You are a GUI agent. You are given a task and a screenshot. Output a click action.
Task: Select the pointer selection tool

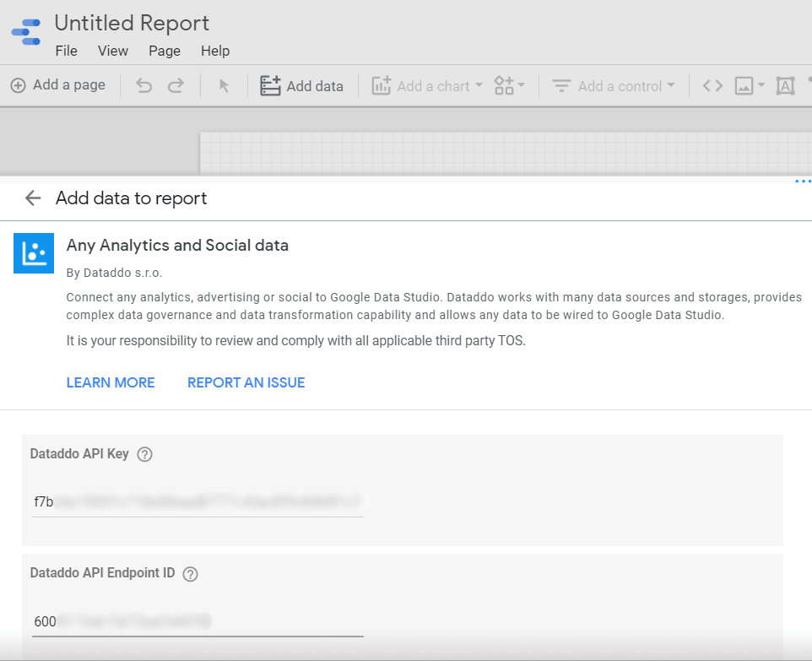tap(224, 85)
